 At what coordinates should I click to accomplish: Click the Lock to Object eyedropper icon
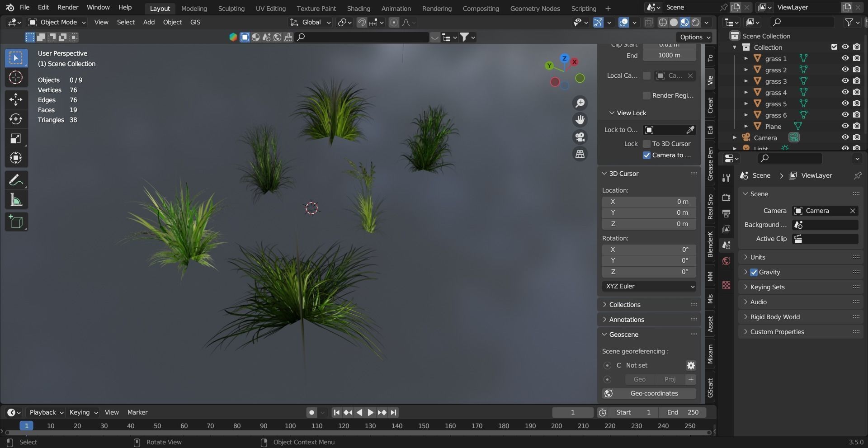click(690, 130)
